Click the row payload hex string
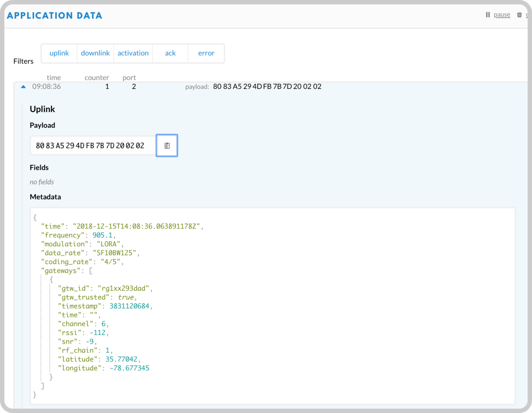Screen dimensions: 532x413 click(x=267, y=86)
